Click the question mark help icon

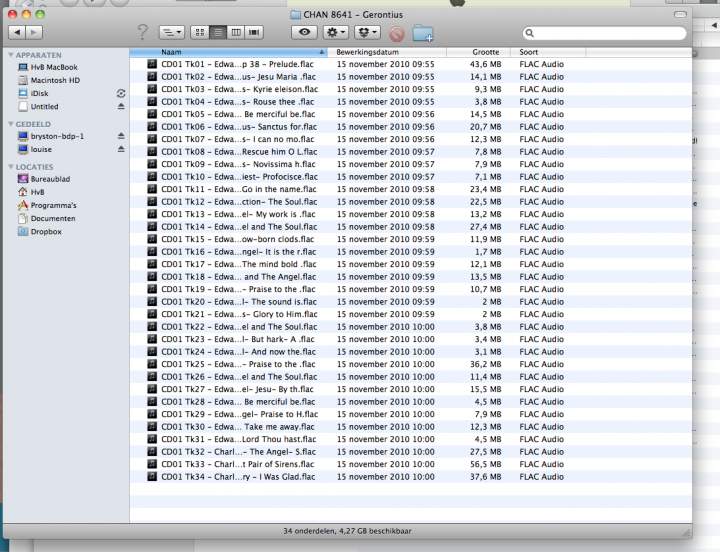coord(142,33)
